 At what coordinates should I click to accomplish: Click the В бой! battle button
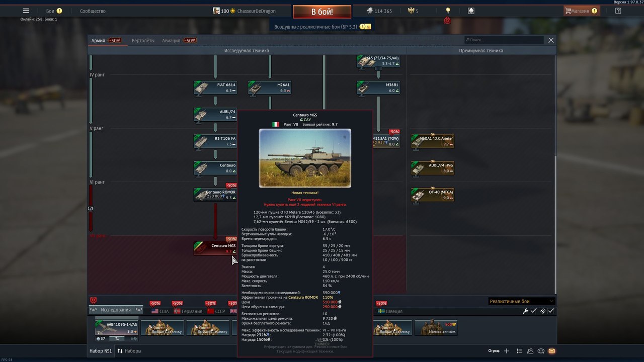coord(321,12)
